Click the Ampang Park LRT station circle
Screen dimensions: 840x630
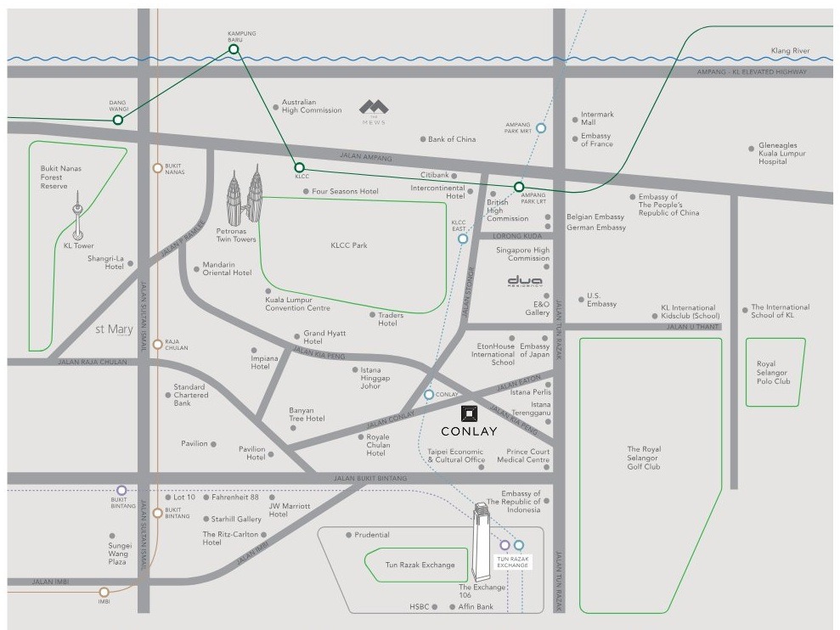pos(519,187)
